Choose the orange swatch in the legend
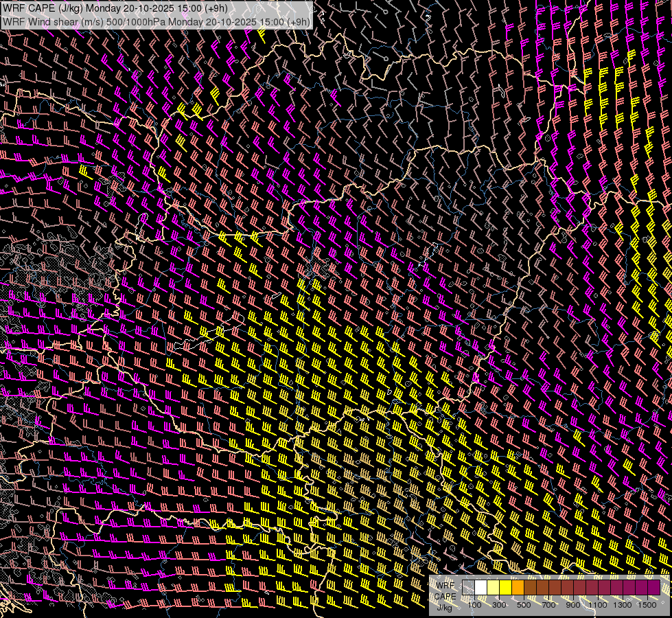 518,588
